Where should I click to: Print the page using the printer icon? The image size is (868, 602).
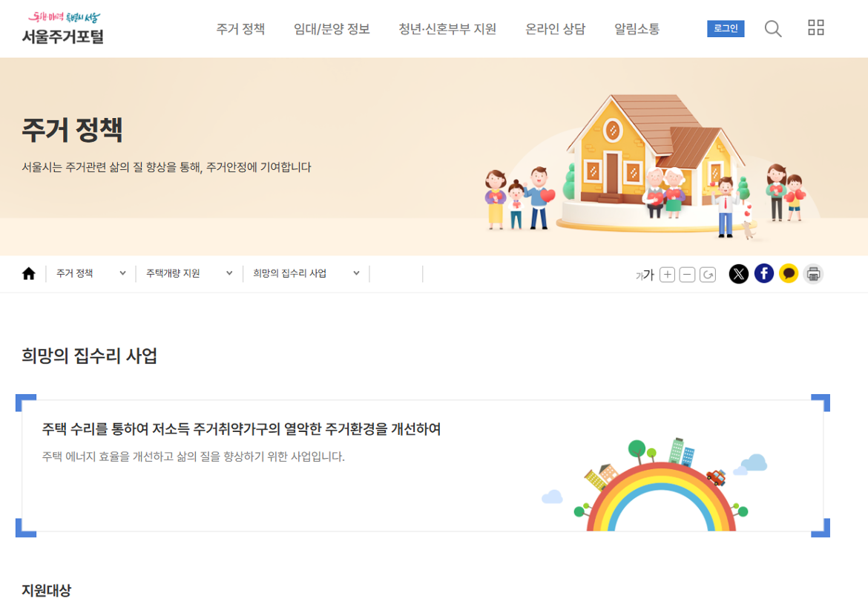(813, 274)
